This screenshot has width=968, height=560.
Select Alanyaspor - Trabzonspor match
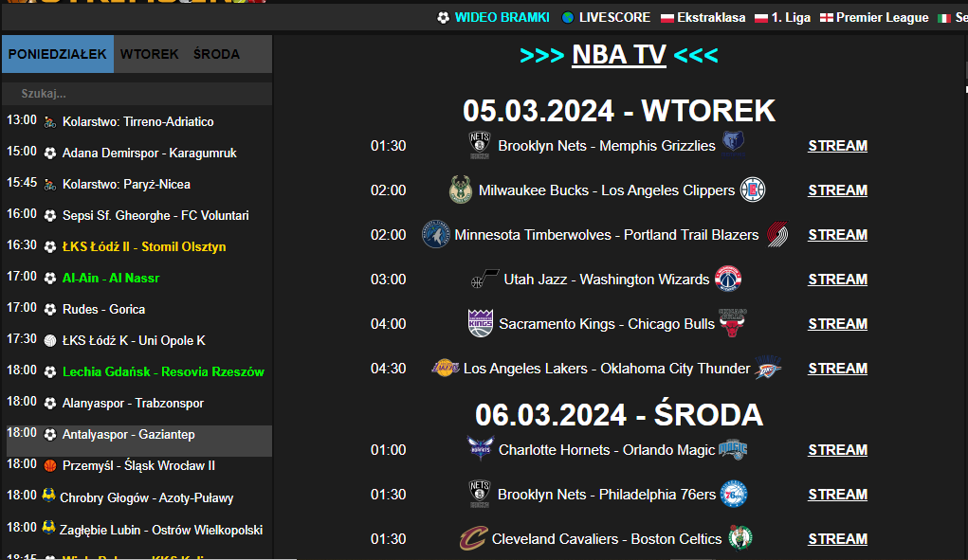pyautogui.click(x=134, y=404)
